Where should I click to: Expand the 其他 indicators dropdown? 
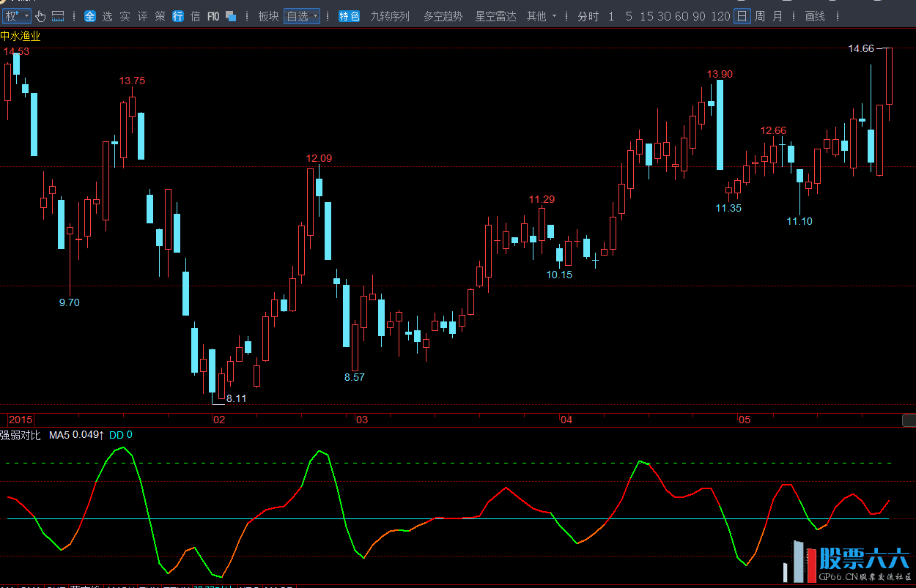(542, 16)
